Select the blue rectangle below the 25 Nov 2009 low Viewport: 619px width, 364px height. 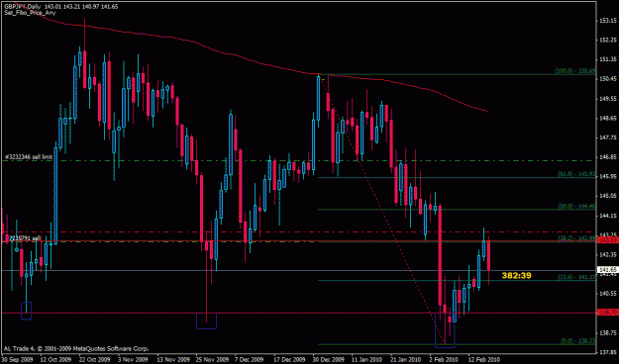tap(206, 321)
